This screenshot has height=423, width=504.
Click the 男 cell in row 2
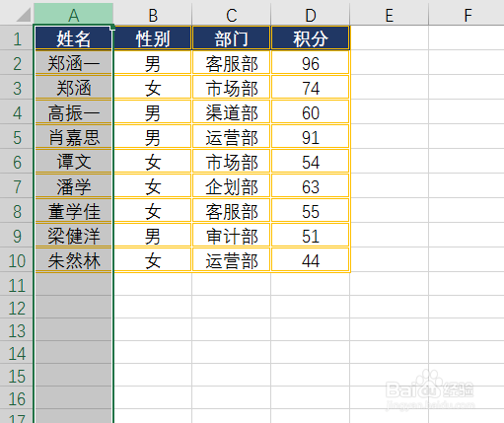click(x=153, y=63)
